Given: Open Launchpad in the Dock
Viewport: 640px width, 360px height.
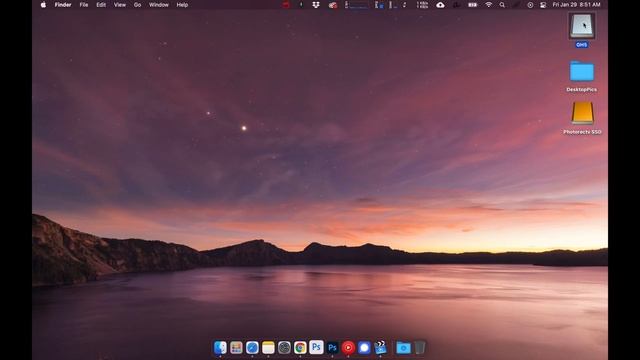Looking at the screenshot, I should (x=236, y=347).
